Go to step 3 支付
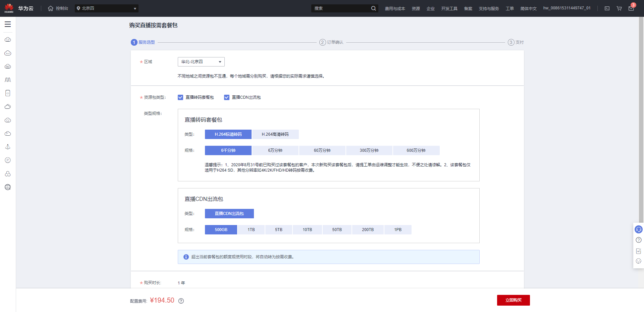The height and width of the screenshot is (312, 644). tap(516, 42)
